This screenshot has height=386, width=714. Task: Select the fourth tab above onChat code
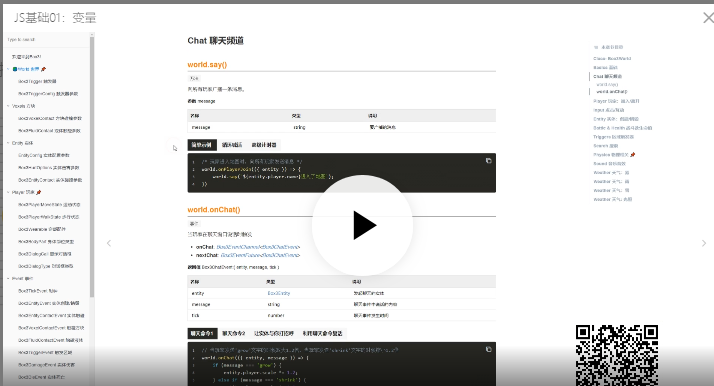(x=322, y=333)
